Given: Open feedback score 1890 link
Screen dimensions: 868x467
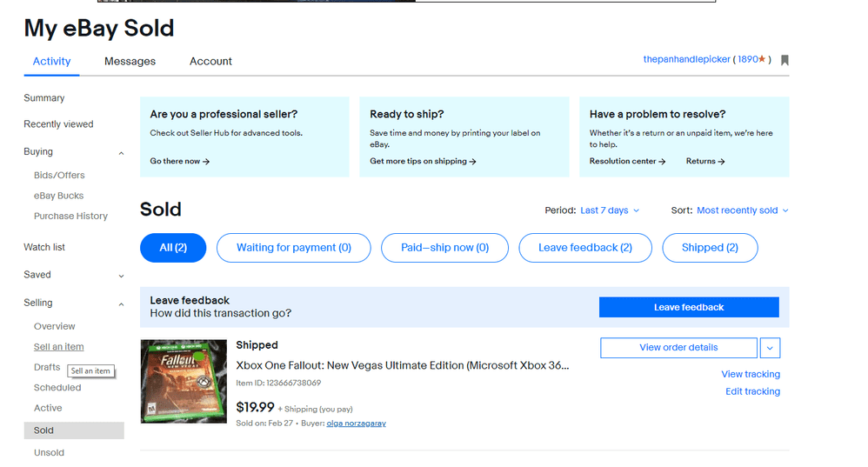Looking at the screenshot, I should (751, 59).
